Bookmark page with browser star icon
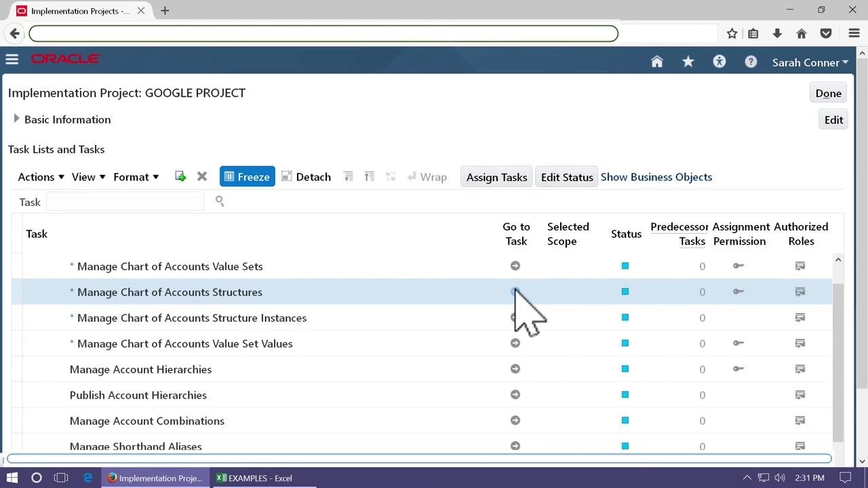Viewport: 868px width, 488px height. point(732,33)
